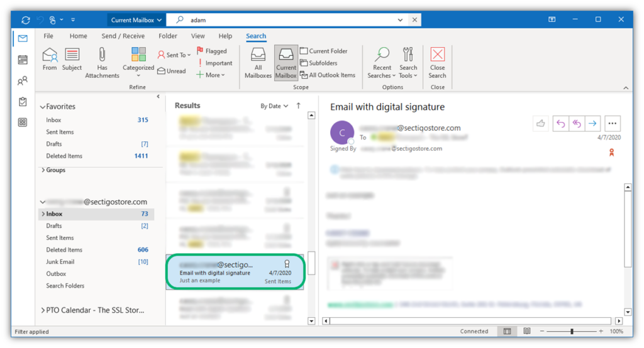Open the Calendar view in sidebar

pos(23,60)
